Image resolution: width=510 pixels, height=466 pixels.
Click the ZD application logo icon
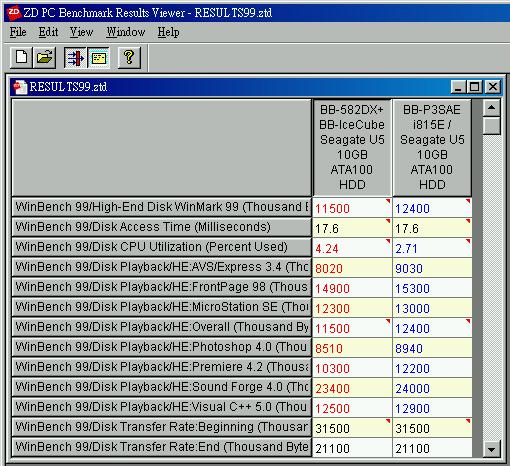coord(13,13)
